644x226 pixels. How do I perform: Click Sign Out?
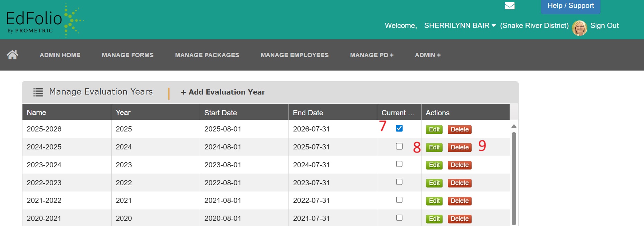604,26
